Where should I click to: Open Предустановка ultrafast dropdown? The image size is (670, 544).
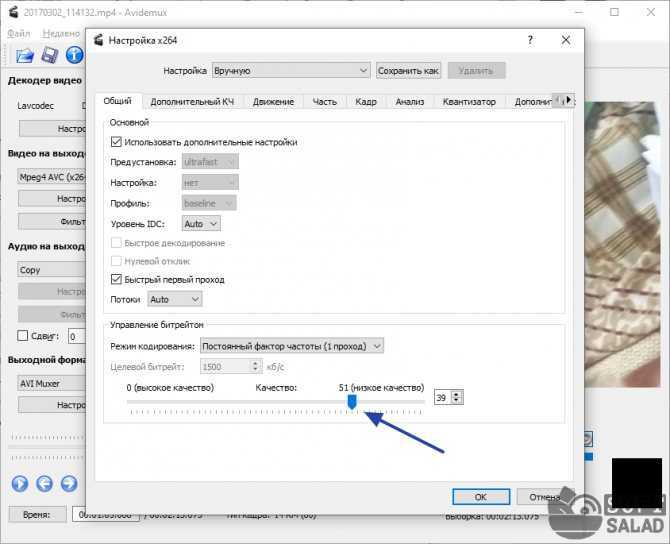210,162
